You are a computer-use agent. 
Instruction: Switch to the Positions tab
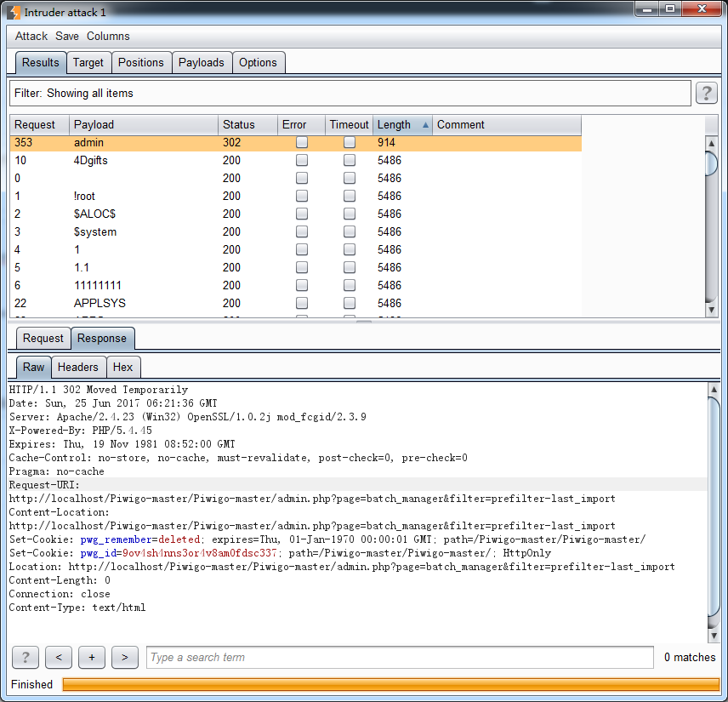coord(141,63)
